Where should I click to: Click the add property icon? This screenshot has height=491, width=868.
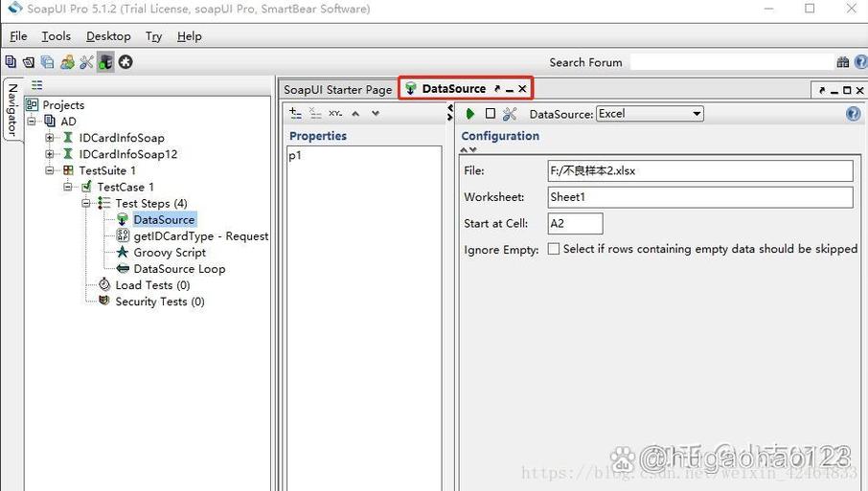click(296, 113)
